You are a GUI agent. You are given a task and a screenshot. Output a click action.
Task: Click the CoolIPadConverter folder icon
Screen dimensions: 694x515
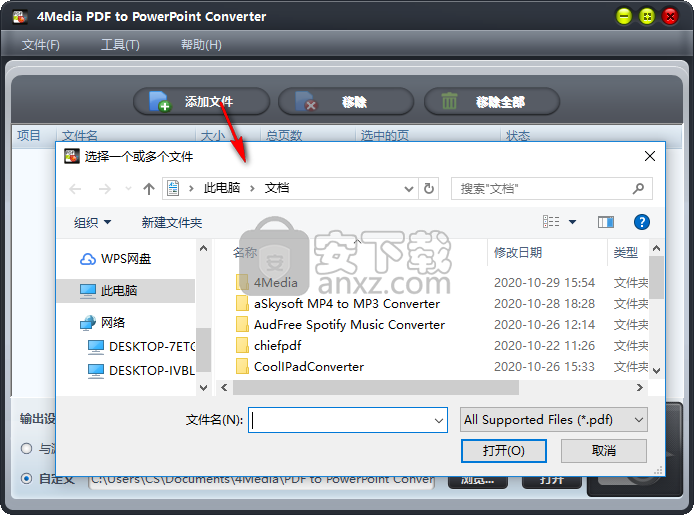pos(242,366)
